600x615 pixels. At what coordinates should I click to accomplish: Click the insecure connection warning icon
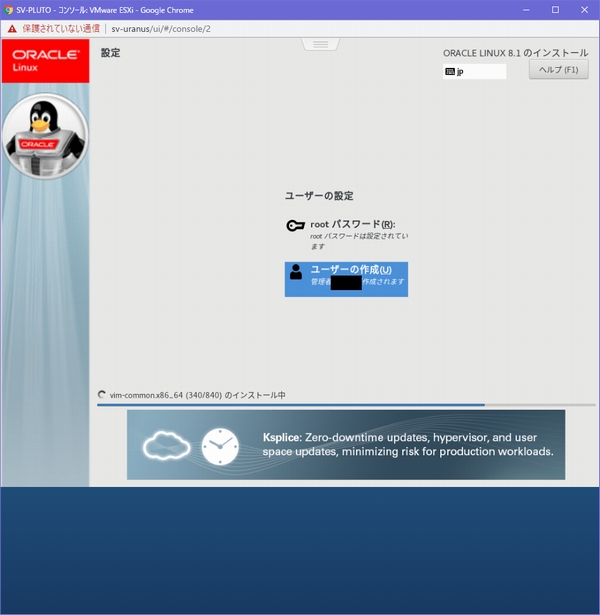pos(12,29)
